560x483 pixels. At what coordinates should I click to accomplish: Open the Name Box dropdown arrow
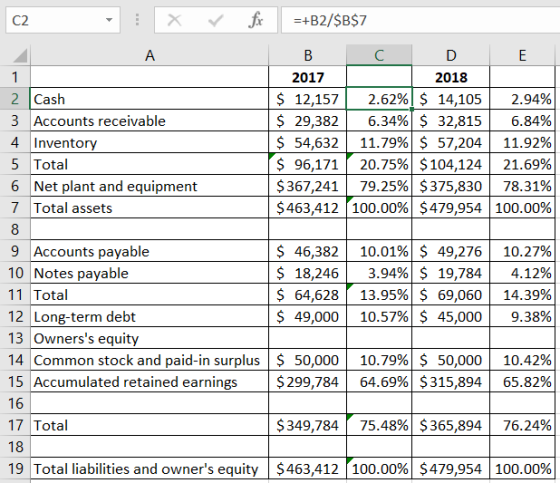[x=109, y=20]
